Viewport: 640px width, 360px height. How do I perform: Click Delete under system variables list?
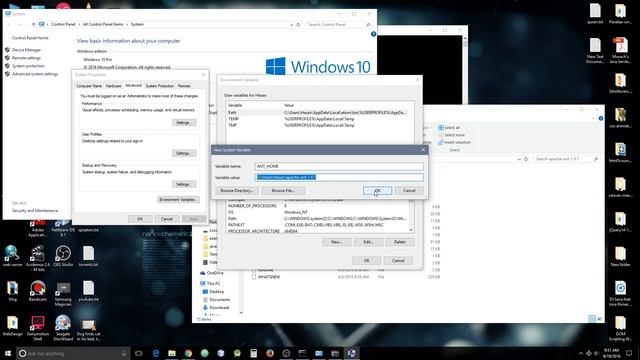coord(400,242)
